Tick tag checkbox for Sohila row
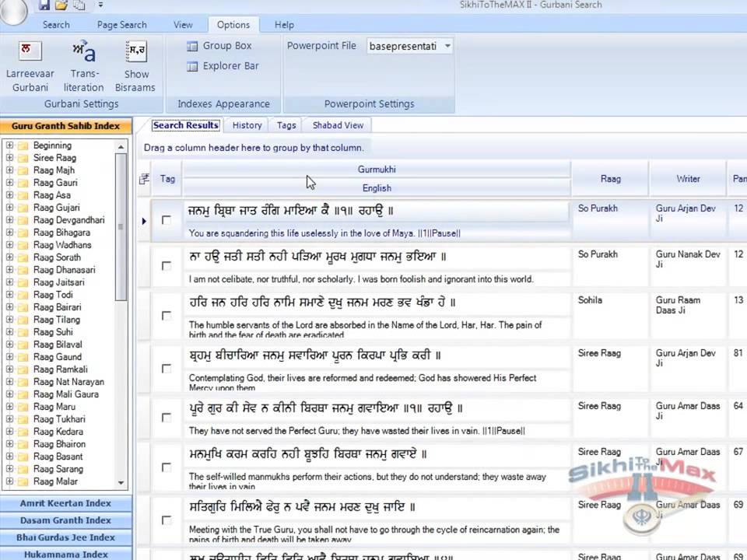747x560 pixels. point(167,316)
